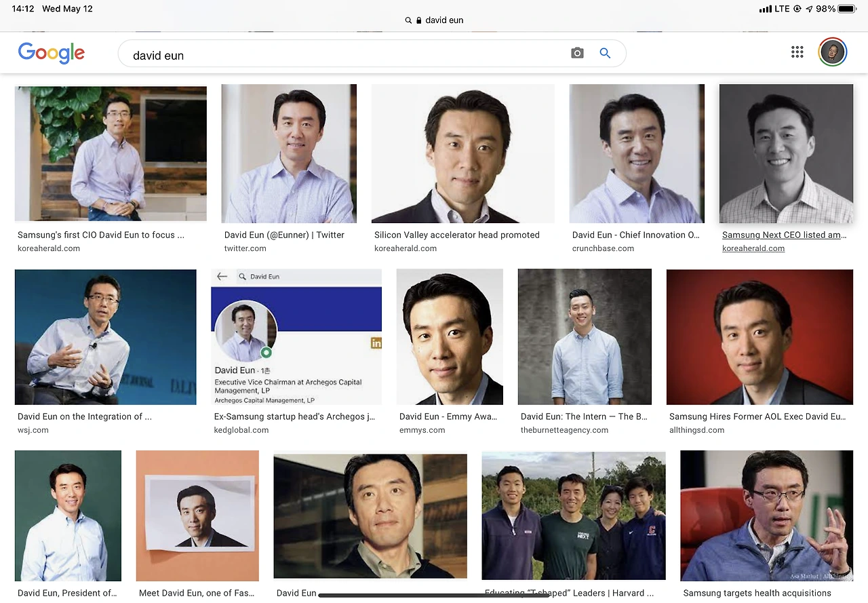Open the Samsung Next CEO grayscale image

pos(787,153)
